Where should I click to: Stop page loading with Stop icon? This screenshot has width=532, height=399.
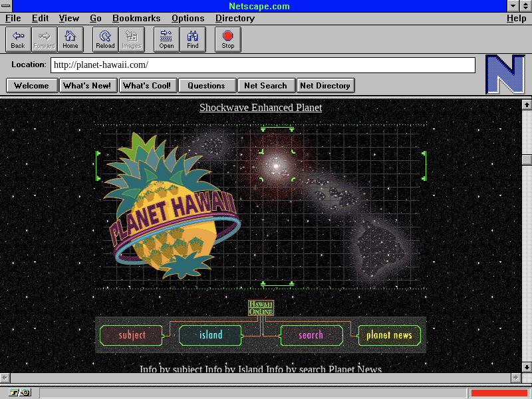pos(228,39)
